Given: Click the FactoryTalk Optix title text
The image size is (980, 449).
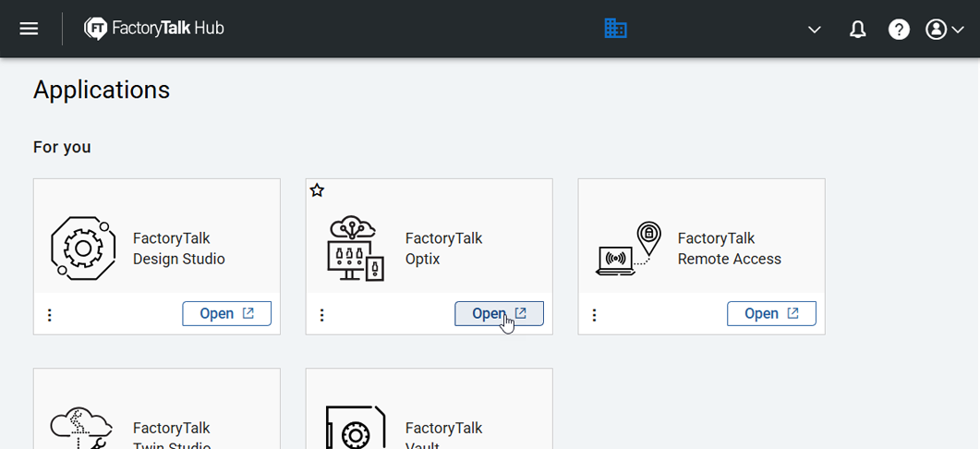Looking at the screenshot, I should 443,249.
